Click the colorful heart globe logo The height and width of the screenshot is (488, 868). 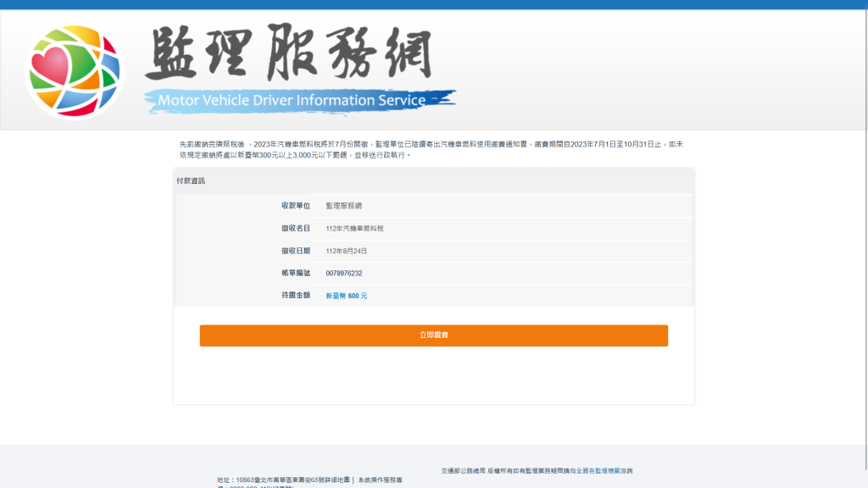[75, 71]
